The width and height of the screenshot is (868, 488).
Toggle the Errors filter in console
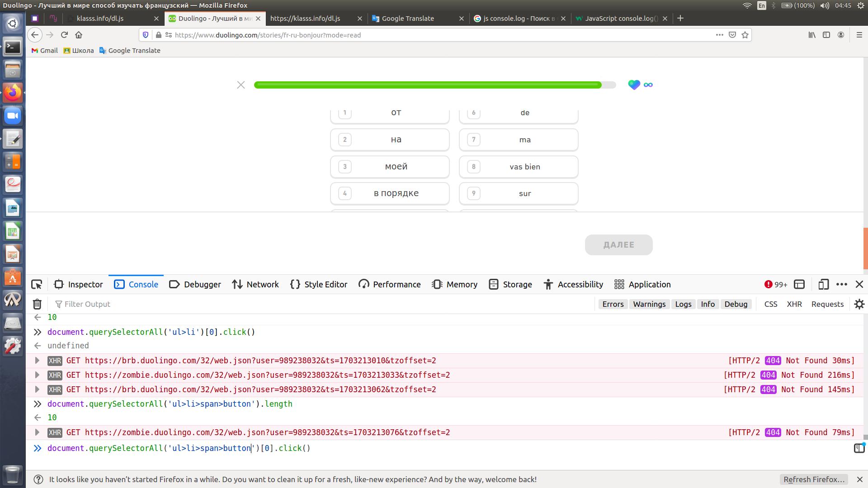coord(613,304)
